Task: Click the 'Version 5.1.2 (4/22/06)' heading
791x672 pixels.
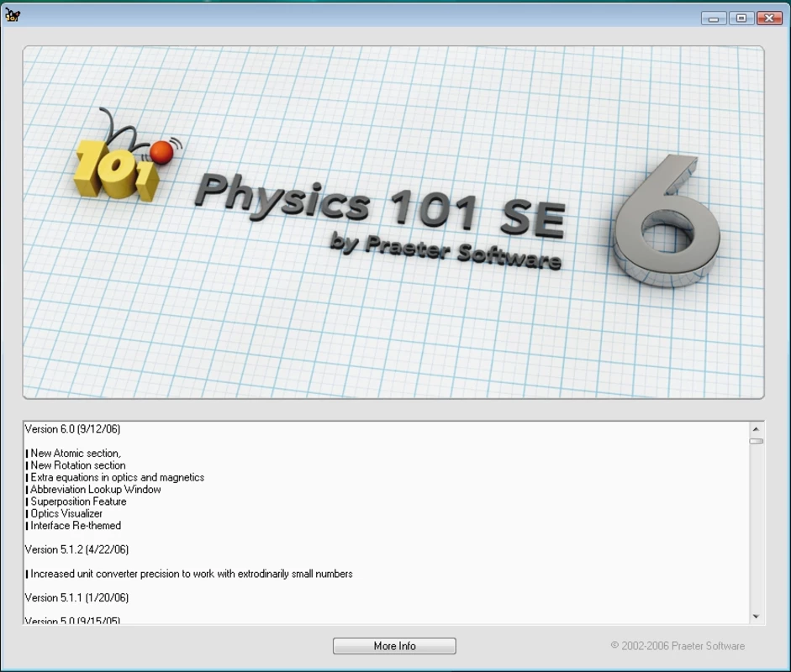Action: pos(76,549)
